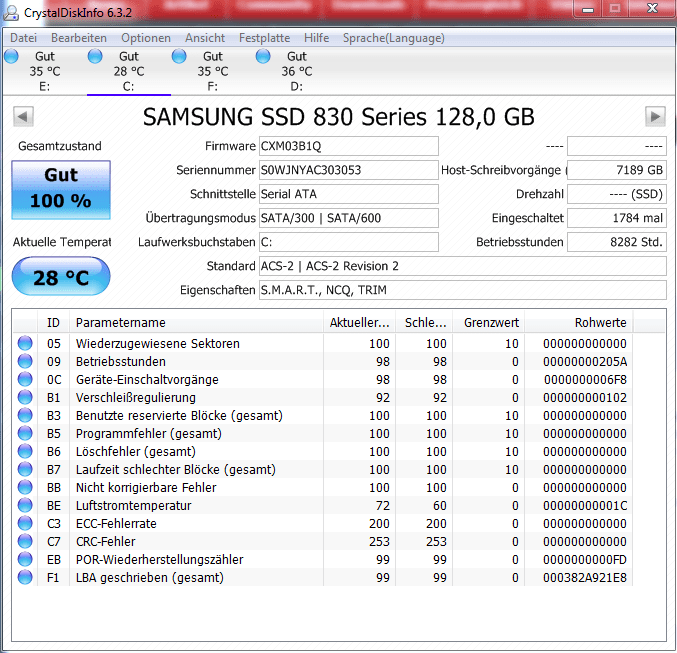Click the Eigenschaften field S.M.A.R.T., NCQ, TRIM
The height and width of the screenshot is (653, 677).
(x=463, y=290)
